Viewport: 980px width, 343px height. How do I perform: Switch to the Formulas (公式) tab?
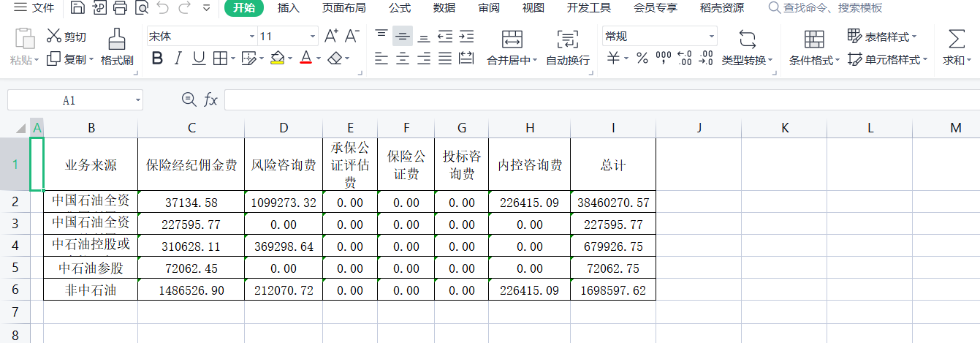pyautogui.click(x=399, y=8)
